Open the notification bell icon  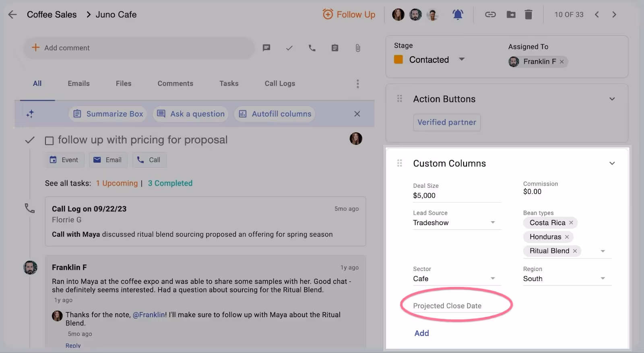458,14
